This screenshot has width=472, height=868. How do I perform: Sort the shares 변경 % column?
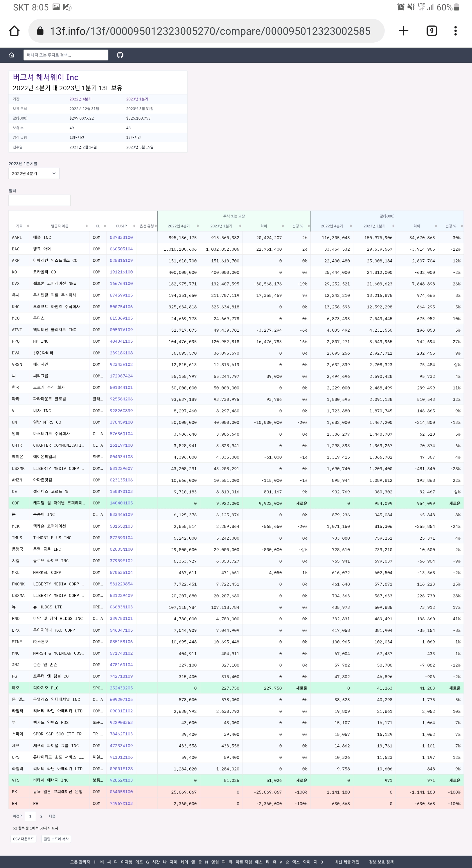click(297, 226)
